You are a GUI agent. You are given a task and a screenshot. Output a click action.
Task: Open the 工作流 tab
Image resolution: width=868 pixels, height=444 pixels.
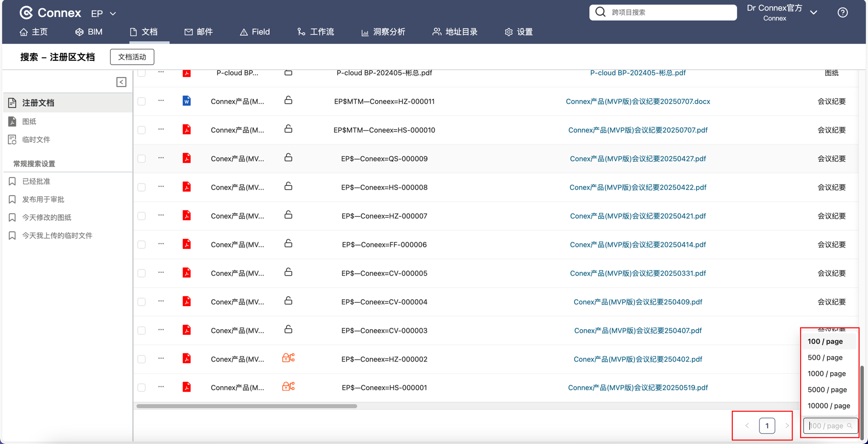coord(315,32)
